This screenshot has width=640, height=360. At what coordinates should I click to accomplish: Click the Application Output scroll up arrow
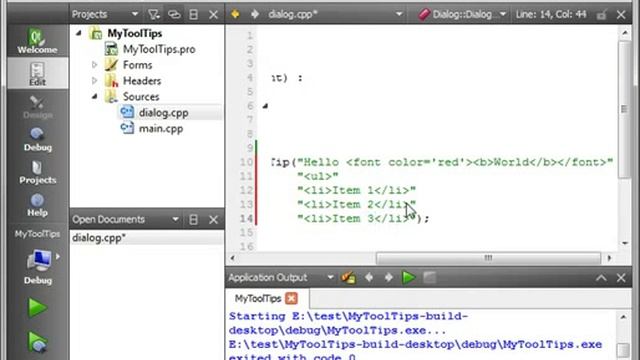point(623,317)
